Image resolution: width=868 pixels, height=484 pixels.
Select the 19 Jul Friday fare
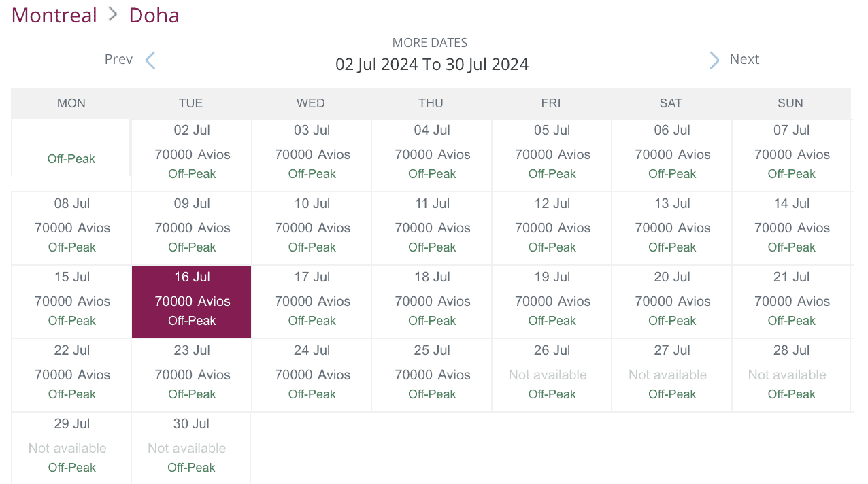(551, 301)
